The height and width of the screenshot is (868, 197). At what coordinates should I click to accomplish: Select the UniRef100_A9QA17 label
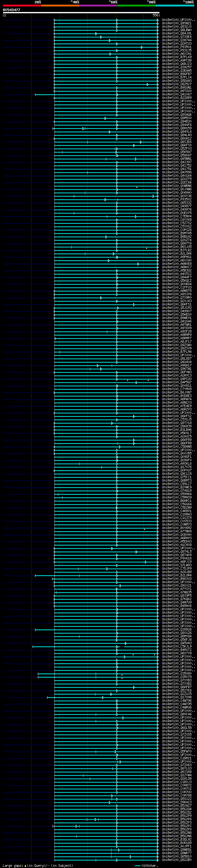coord(177,365)
